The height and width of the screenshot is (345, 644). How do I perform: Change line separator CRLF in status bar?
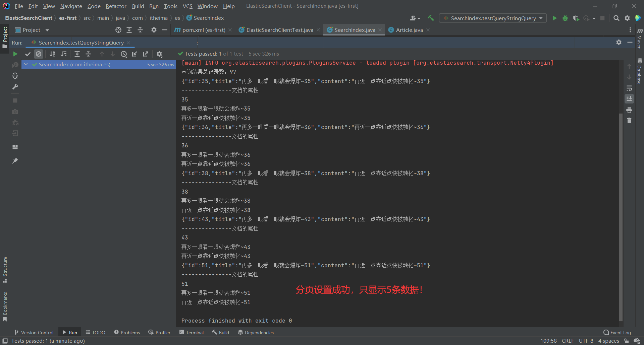click(x=568, y=341)
